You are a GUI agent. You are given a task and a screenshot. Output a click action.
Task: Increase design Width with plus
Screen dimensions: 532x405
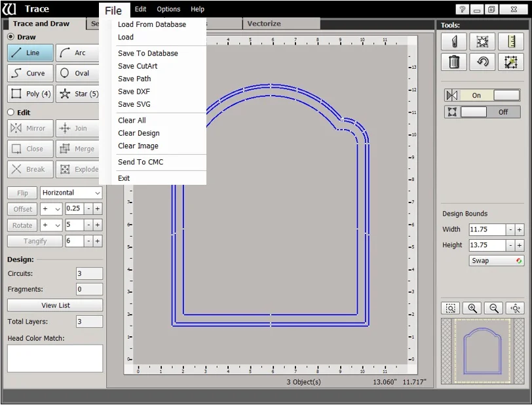coord(519,230)
